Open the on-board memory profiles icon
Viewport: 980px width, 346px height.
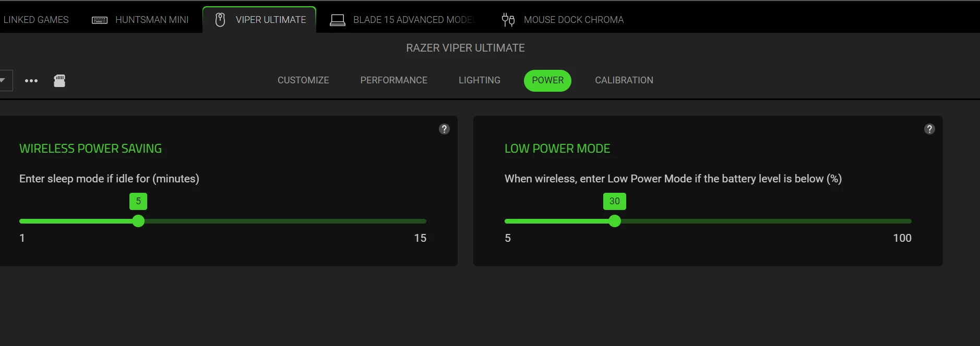59,81
